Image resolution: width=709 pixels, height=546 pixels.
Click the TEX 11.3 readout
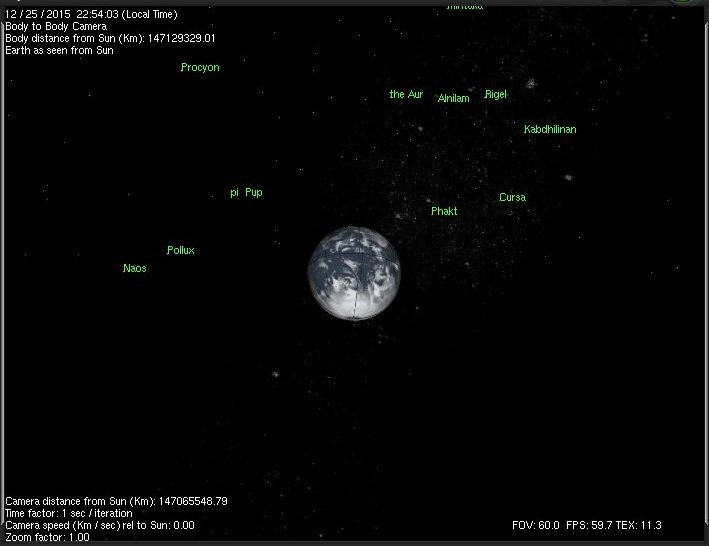tap(639, 525)
